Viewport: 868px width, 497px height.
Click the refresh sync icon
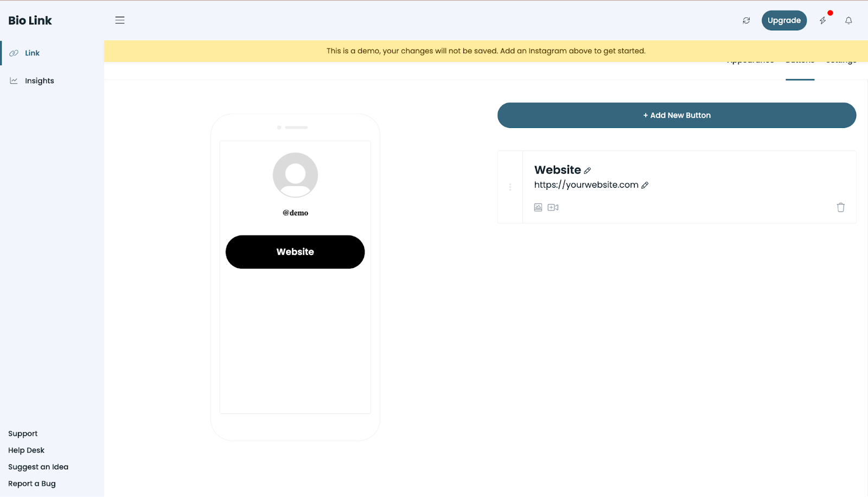(x=746, y=21)
